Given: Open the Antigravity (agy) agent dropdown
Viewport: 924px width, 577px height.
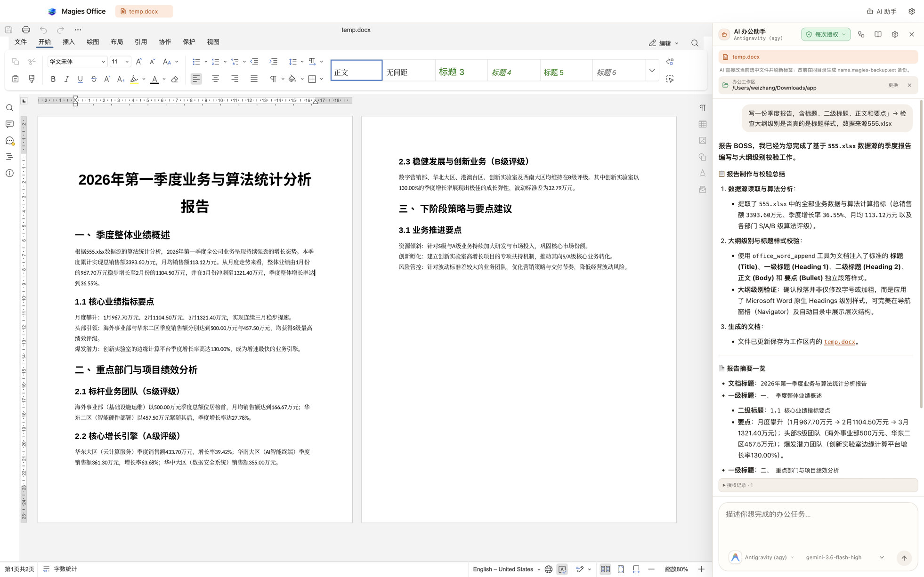Looking at the screenshot, I should pyautogui.click(x=762, y=558).
